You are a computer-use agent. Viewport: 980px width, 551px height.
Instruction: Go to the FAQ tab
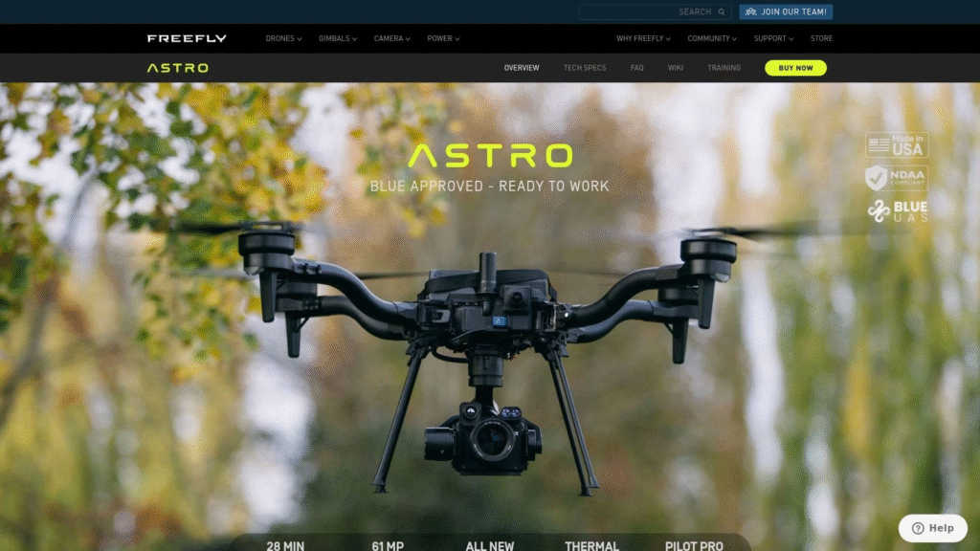637,68
